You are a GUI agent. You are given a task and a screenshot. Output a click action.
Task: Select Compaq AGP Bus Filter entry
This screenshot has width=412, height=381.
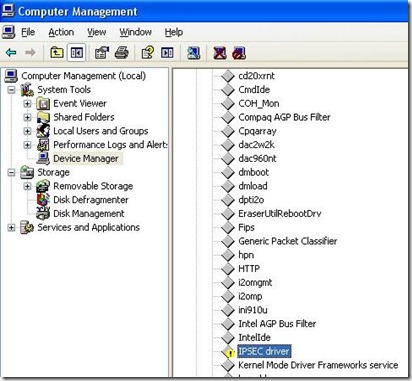[x=284, y=117]
